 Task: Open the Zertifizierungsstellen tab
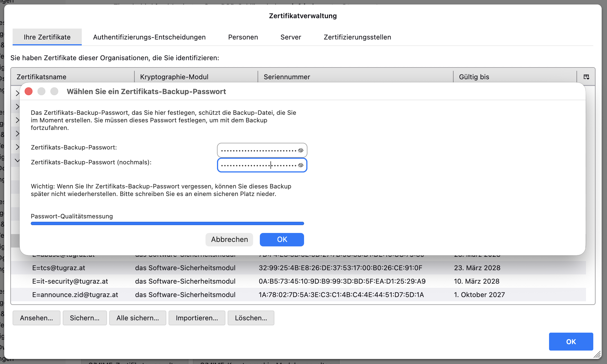coord(357,37)
